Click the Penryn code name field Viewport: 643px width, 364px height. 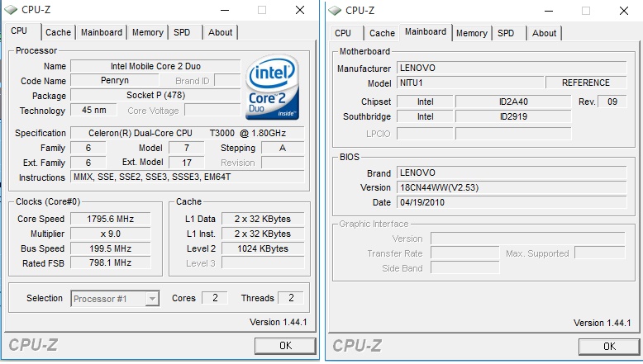click(115, 81)
